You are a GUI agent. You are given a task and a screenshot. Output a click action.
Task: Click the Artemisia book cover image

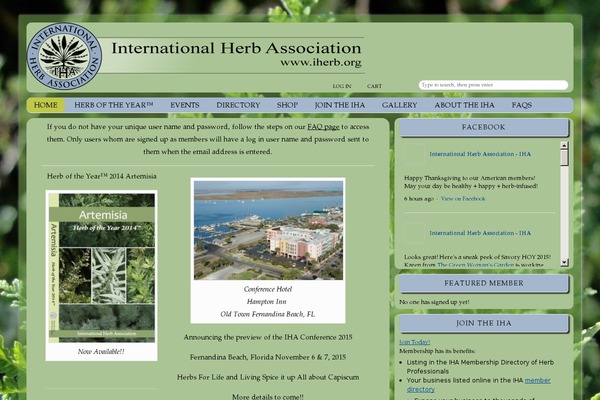[101, 268]
